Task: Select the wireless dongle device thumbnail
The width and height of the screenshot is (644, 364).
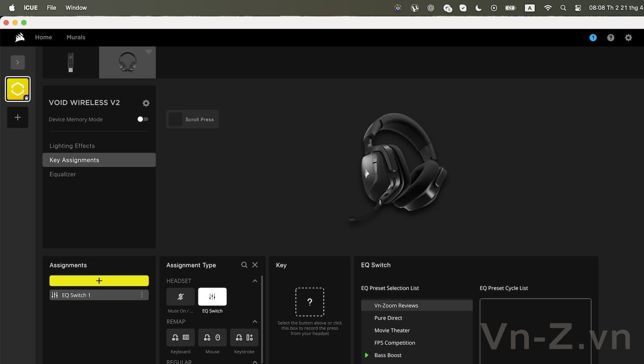Action: [70, 62]
